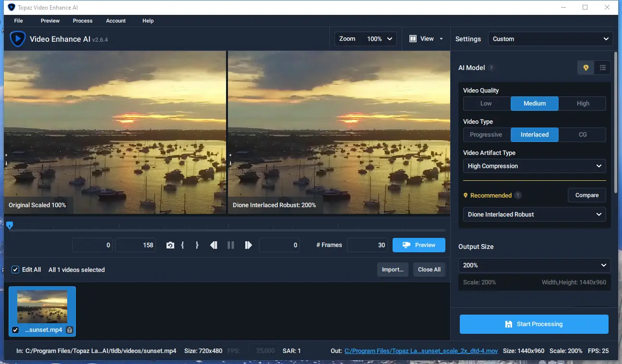The height and width of the screenshot is (364, 622).
Task: Switch AI Model panel to list view
Action: click(x=602, y=68)
